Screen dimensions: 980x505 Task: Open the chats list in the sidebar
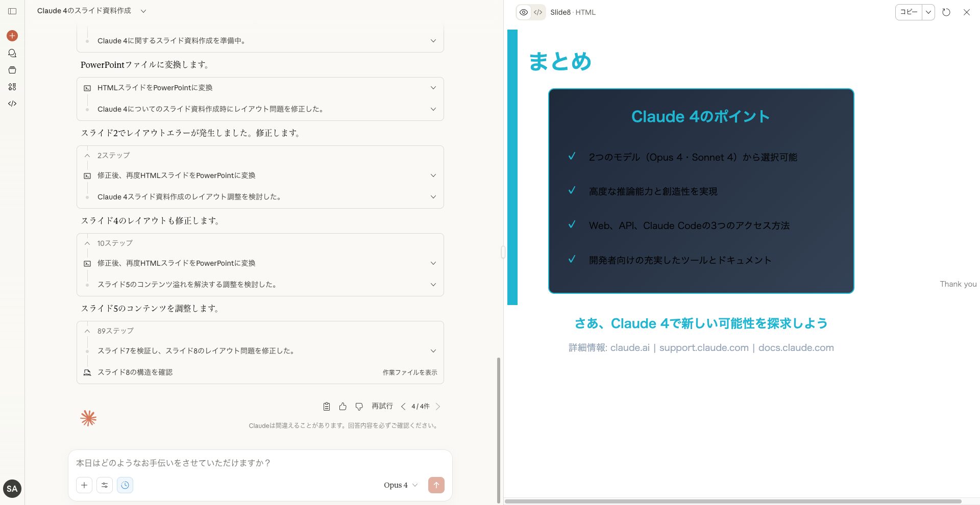tap(12, 53)
